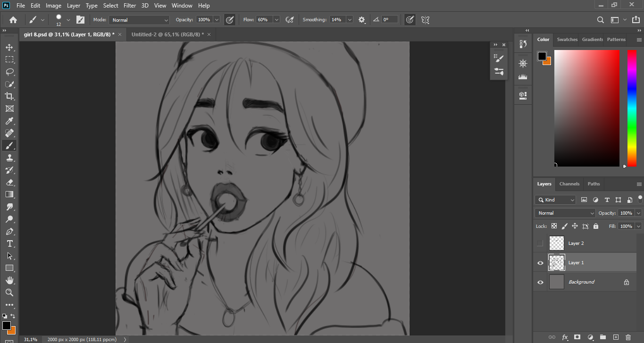The height and width of the screenshot is (343, 644).
Task: Select the Clone Stamp tool
Action: [x=9, y=158]
